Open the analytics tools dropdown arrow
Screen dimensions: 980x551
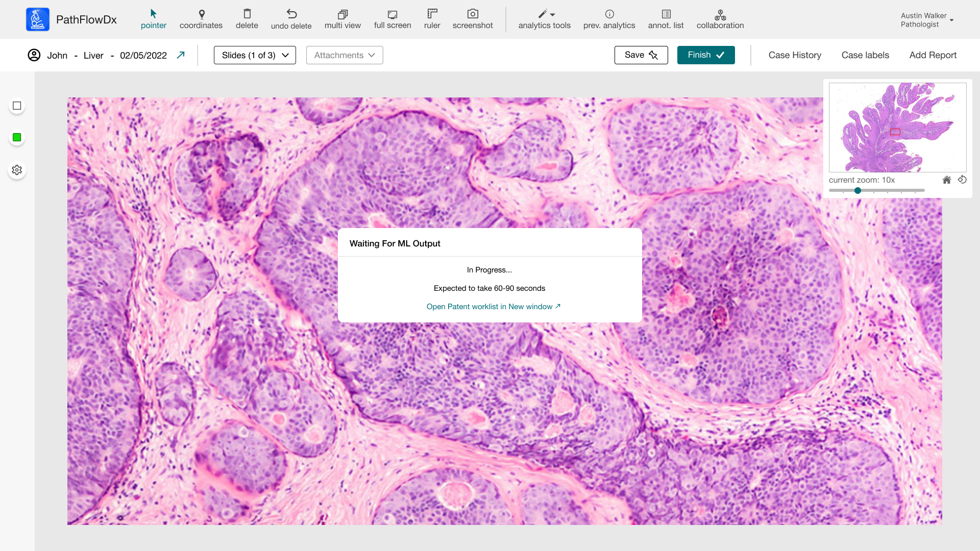(553, 15)
